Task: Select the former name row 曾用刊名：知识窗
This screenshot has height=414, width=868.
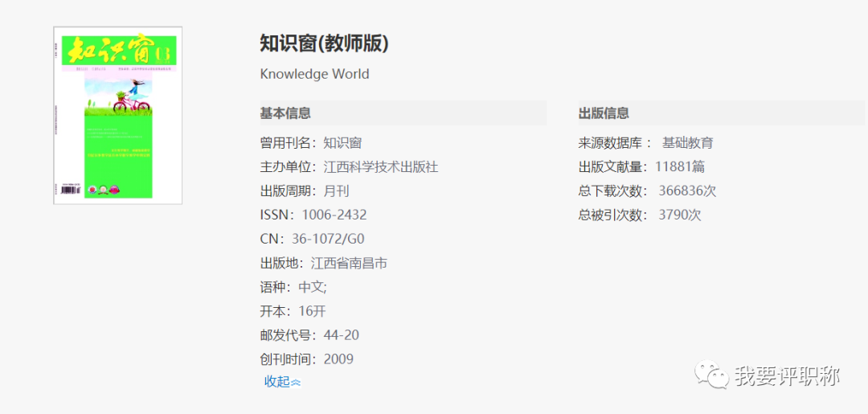Action: point(310,143)
